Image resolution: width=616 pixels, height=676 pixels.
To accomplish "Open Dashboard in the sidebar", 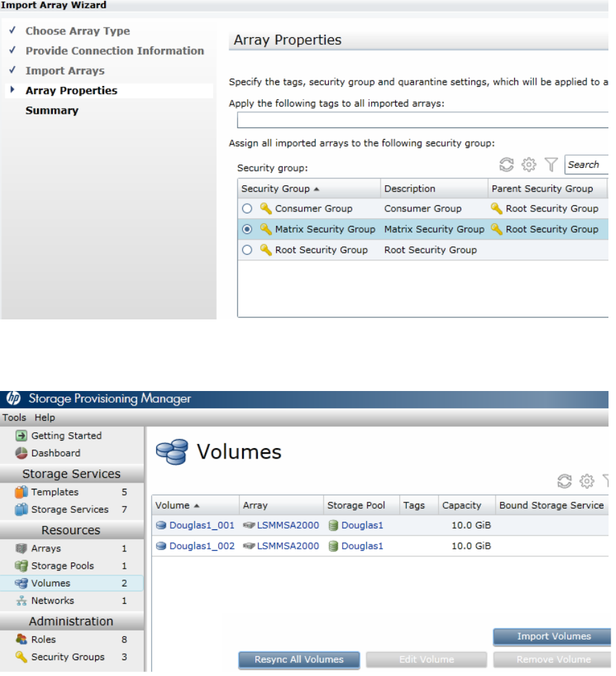I will 56,453.
